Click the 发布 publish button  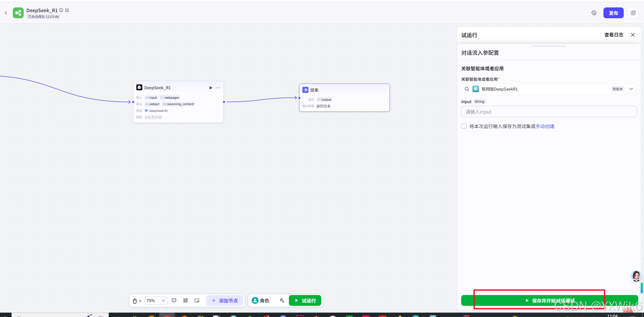(613, 13)
